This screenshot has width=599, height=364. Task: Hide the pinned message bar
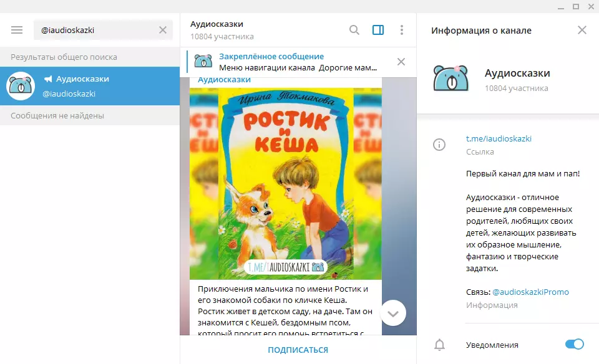[401, 62]
